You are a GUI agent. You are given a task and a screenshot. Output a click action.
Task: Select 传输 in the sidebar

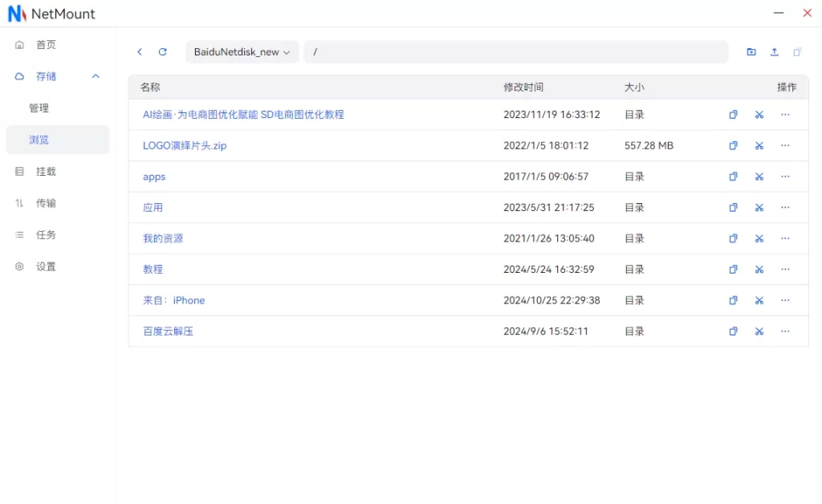coord(46,203)
